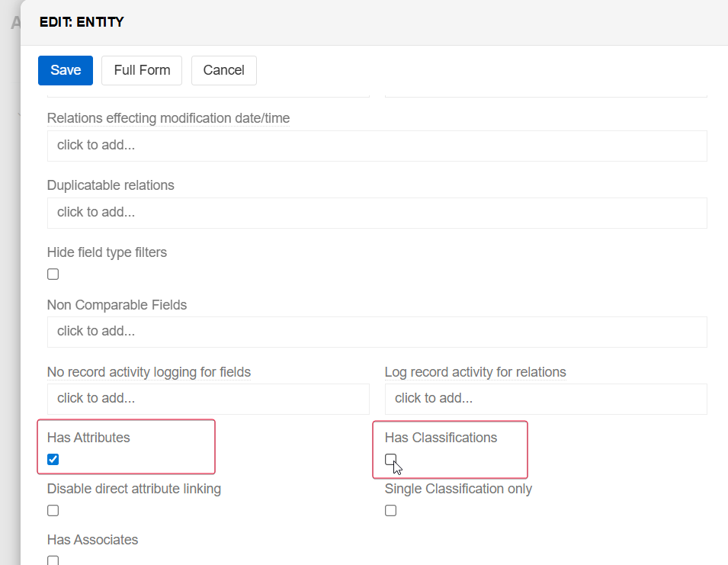This screenshot has height=565, width=728.
Task: Expand Non Comparable Fields selection box
Action: coord(377,332)
